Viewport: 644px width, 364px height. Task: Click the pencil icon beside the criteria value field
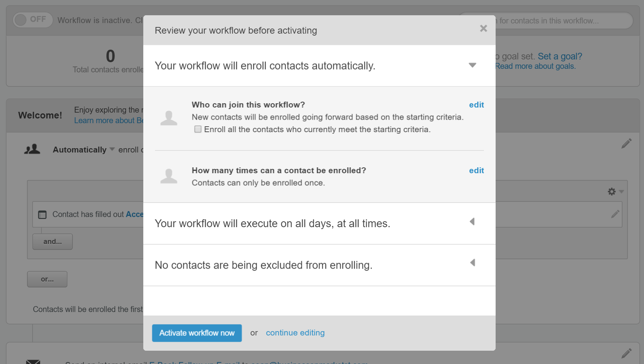click(x=615, y=214)
